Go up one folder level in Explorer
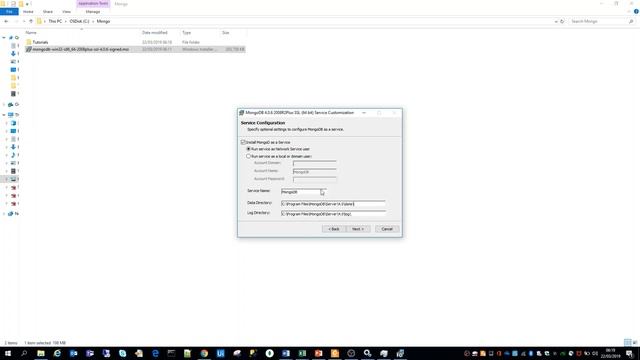Screen dimensions: 640x360 [31, 21]
